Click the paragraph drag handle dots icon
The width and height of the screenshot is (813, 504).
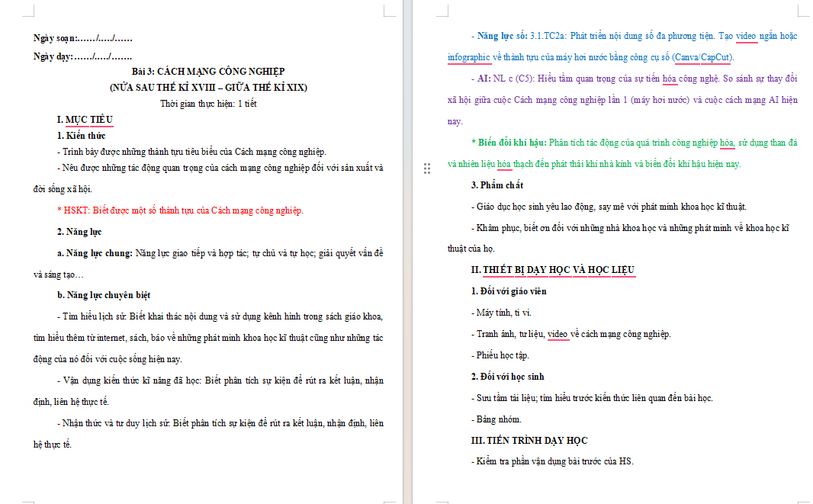coord(427,169)
